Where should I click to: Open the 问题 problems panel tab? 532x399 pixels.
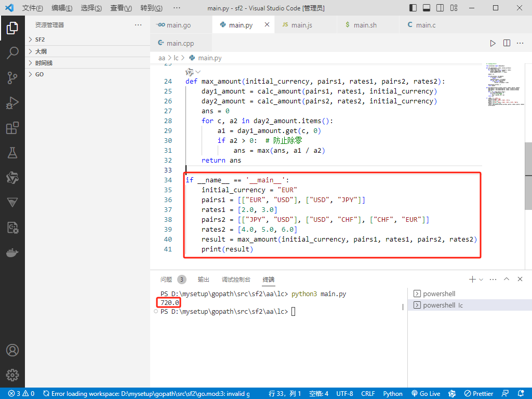[x=172, y=279]
